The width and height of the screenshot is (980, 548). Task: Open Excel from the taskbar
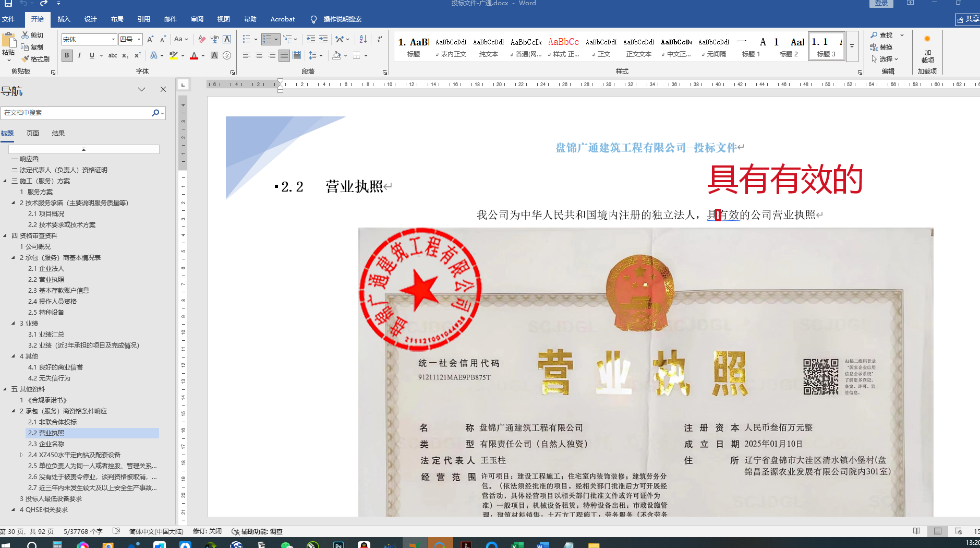(517, 544)
